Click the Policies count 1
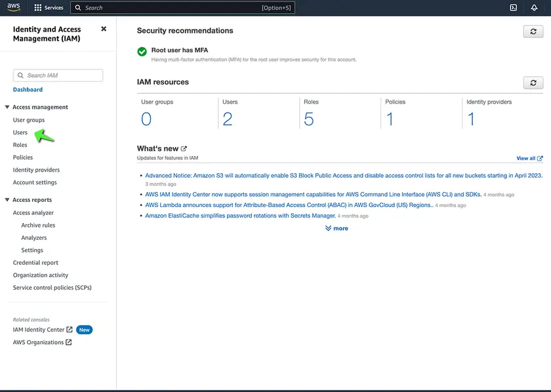 [390, 119]
